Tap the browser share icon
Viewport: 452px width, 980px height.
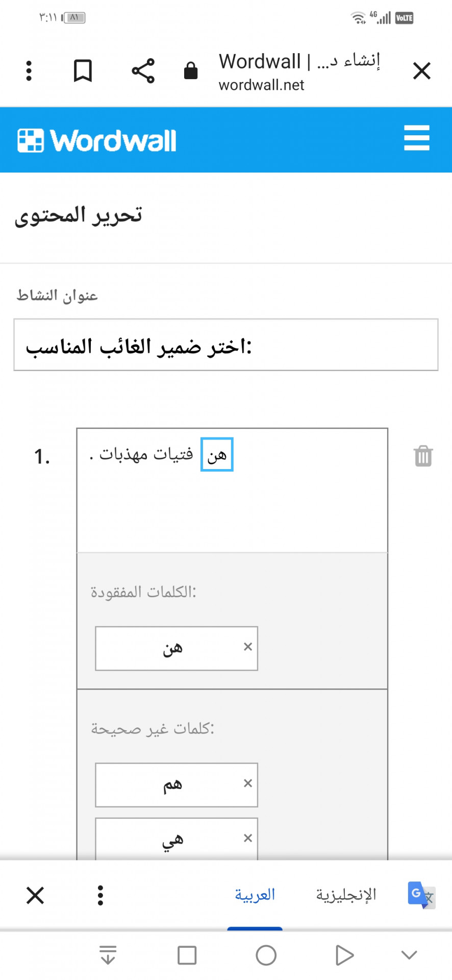point(143,70)
